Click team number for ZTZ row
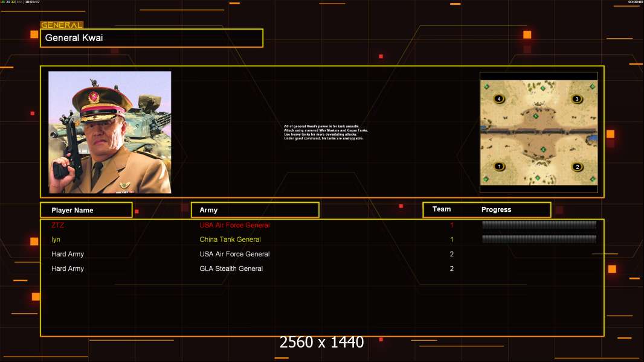644x362 pixels. click(x=452, y=225)
